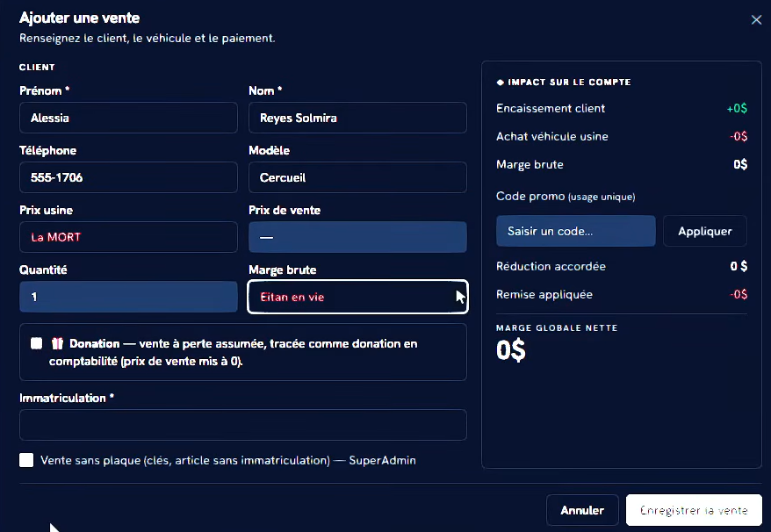Click the Achat véhicule usine -0$ value
The width and height of the screenshot is (771, 532).
coord(739,136)
